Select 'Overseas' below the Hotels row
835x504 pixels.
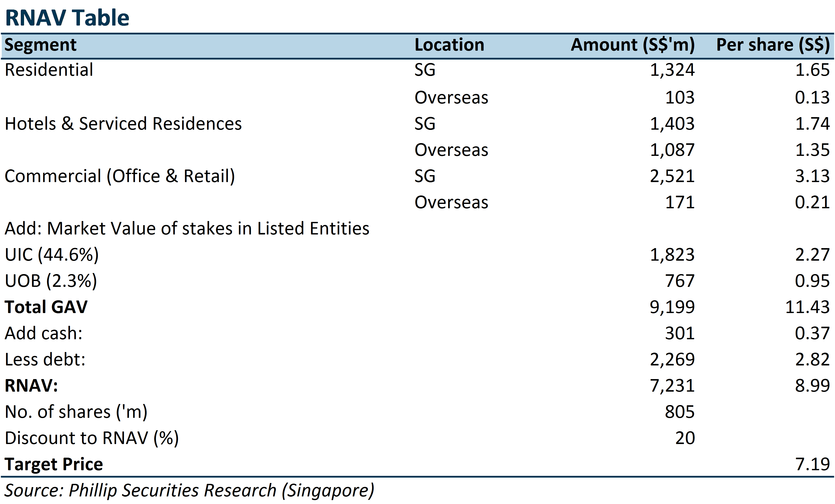pyautogui.click(x=451, y=150)
